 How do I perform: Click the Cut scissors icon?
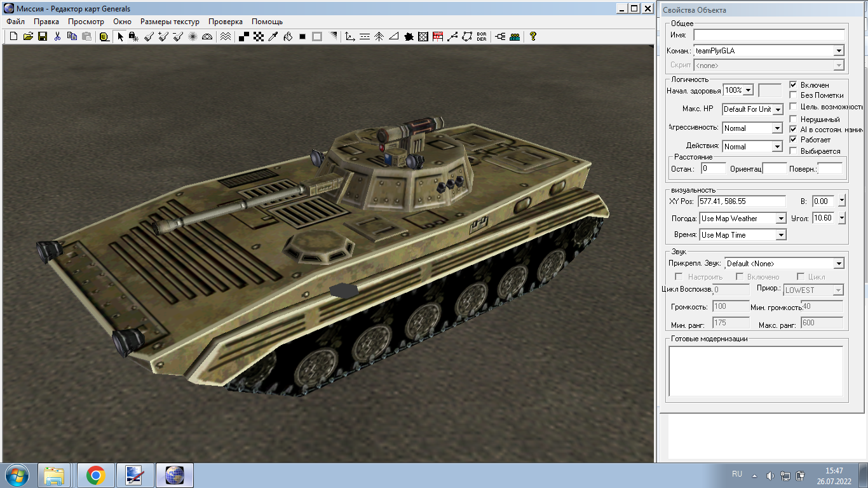point(57,36)
